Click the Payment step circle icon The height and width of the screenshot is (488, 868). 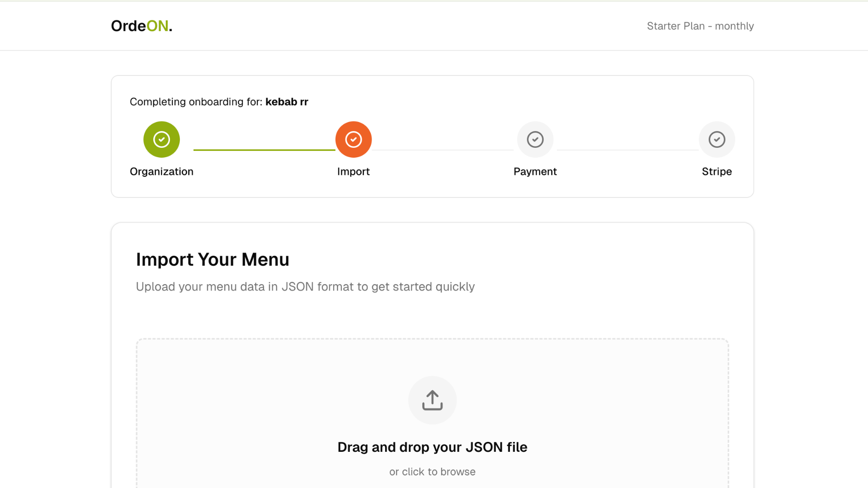click(x=535, y=139)
